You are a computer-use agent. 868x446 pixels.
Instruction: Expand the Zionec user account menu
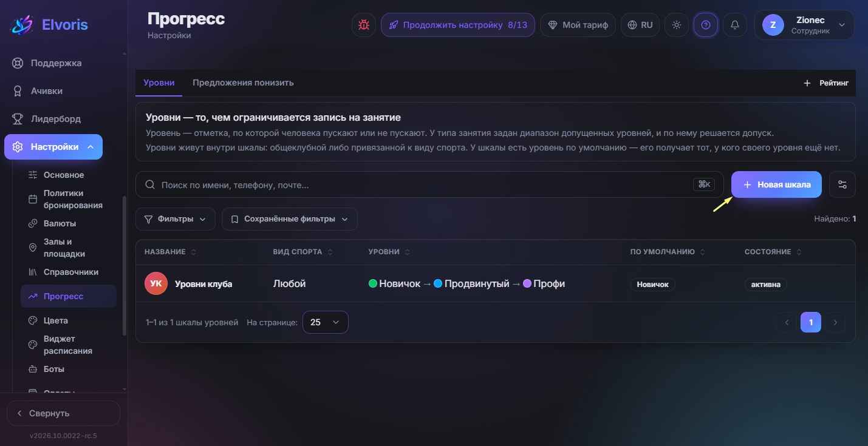pyautogui.click(x=804, y=25)
